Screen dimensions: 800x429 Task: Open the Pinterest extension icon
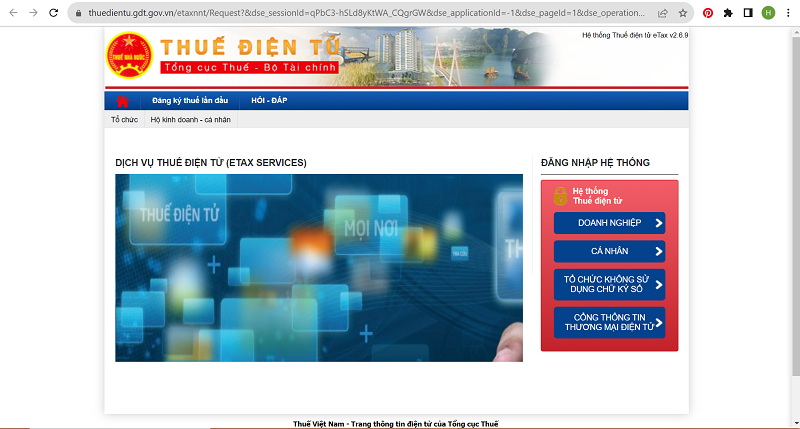[x=708, y=13]
